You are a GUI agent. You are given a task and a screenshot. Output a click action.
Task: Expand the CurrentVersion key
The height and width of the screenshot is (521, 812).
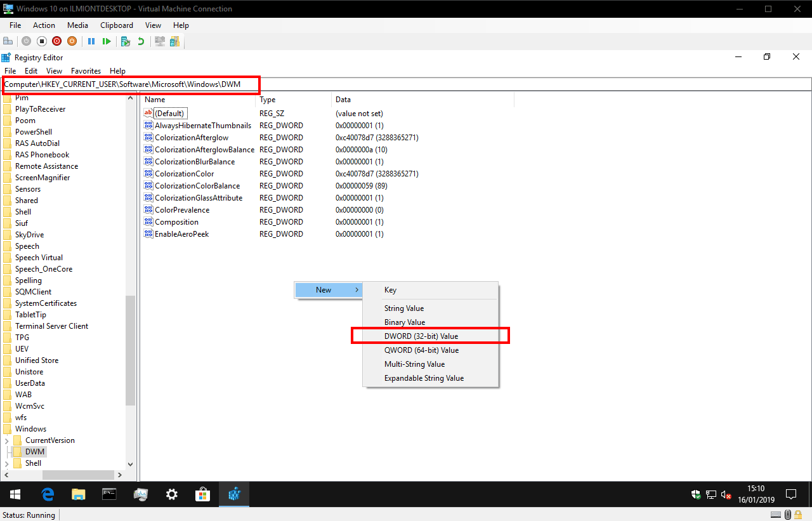pos(7,440)
